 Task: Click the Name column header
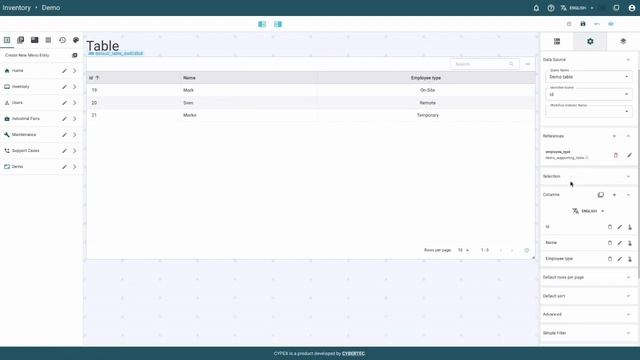tap(189, 78)
